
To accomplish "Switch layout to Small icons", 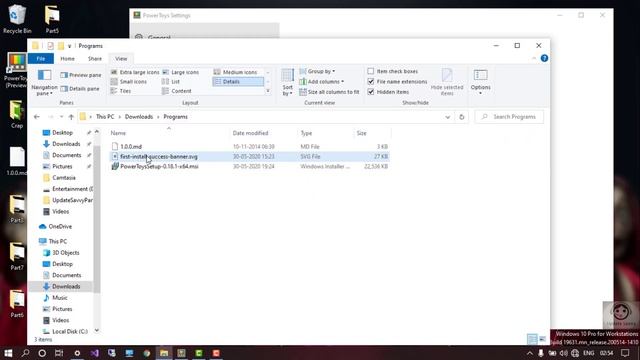I will pos(129,82).
